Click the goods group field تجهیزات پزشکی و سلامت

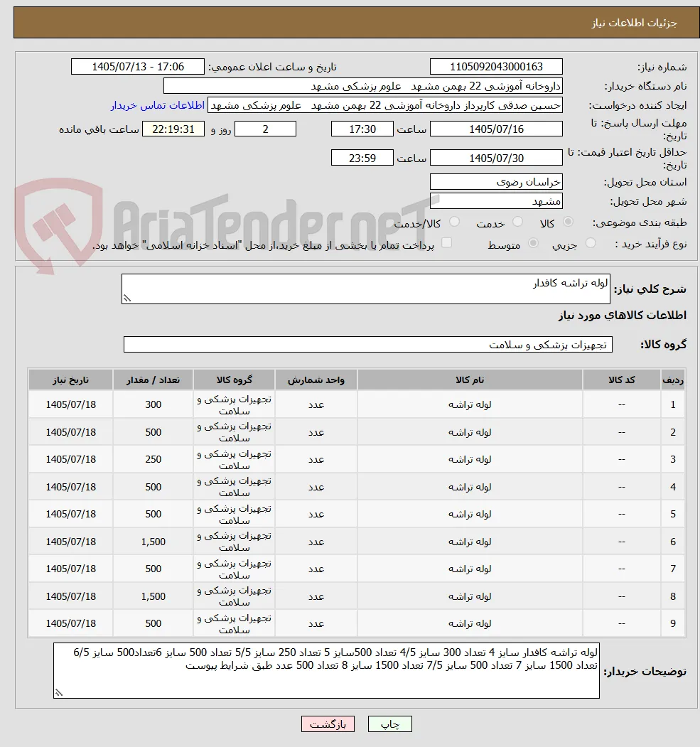367,345
